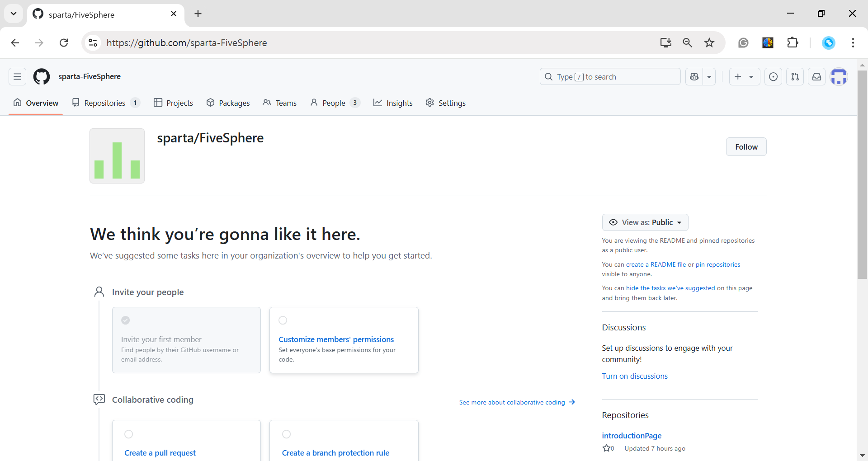
Task: Open the Projects tab
Action: pyautogui.click(x=173, y=103)
